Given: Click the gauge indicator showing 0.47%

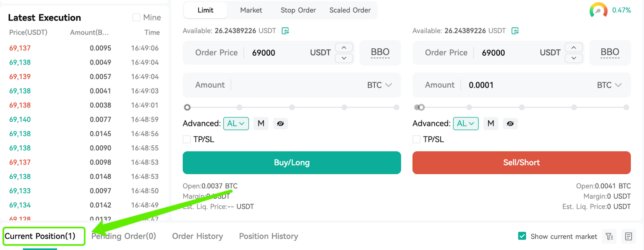Looking at the screenshot, I should tap(599, 10).
